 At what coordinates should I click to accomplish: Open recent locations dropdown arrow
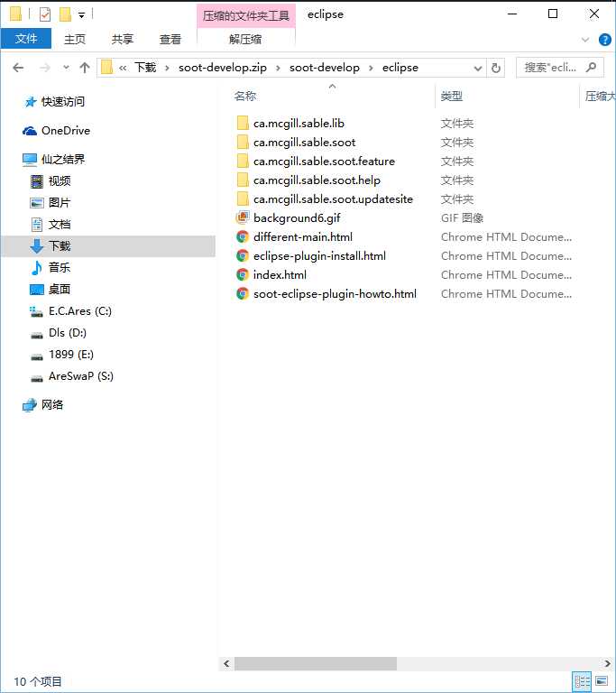point(66,68)
